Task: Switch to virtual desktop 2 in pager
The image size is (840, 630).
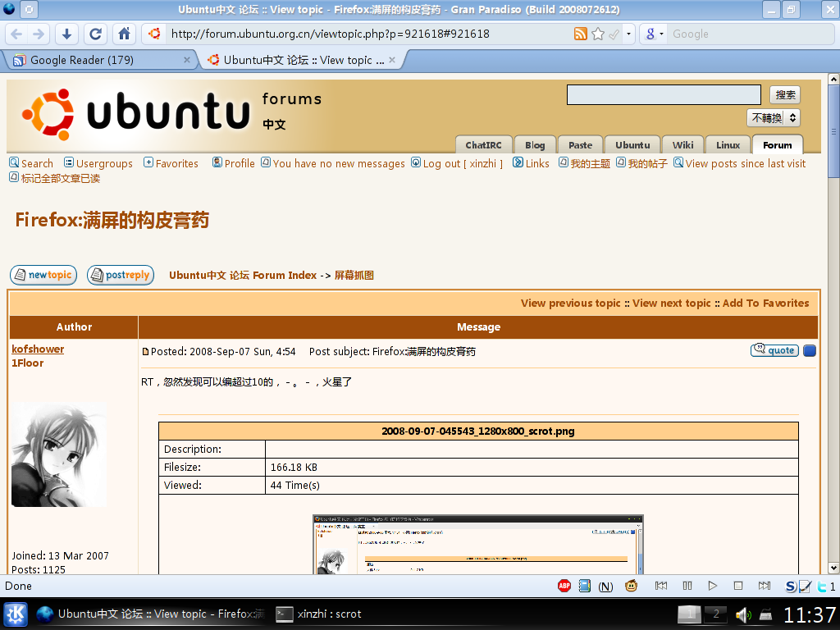Action: pyautogui.click(x=715, y=614)
